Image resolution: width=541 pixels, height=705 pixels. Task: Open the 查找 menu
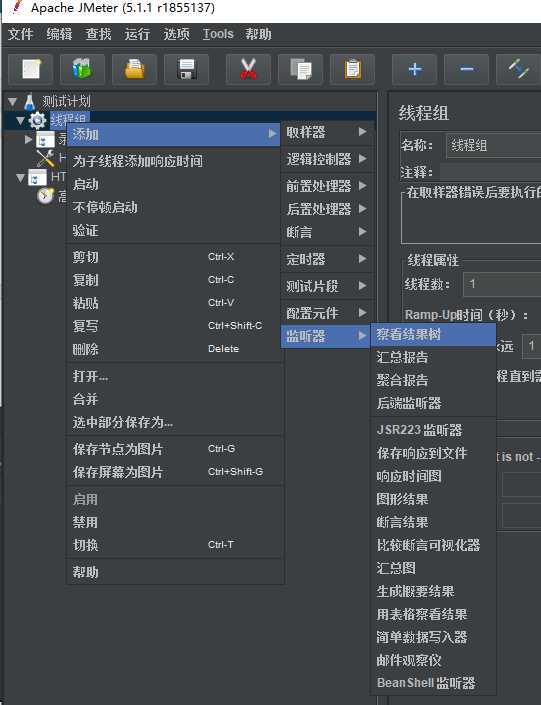pyautogui.click(x=98, y=34)
